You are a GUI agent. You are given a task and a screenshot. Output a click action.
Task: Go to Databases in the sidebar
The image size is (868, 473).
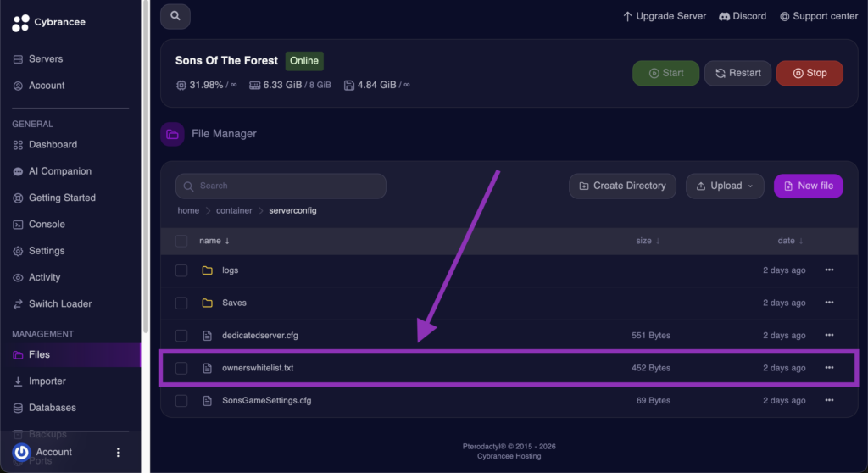click(52, 408)
